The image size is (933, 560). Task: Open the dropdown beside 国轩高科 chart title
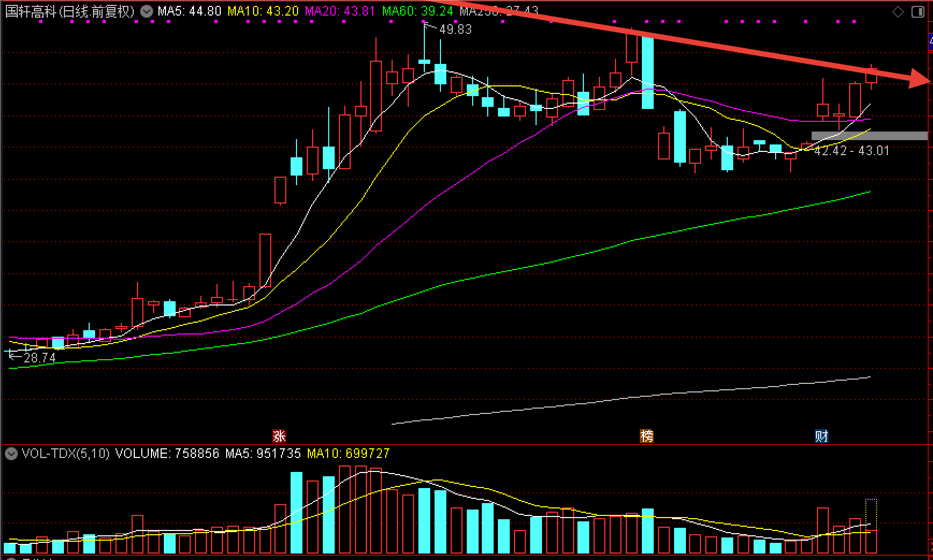[x=146, y=11]
